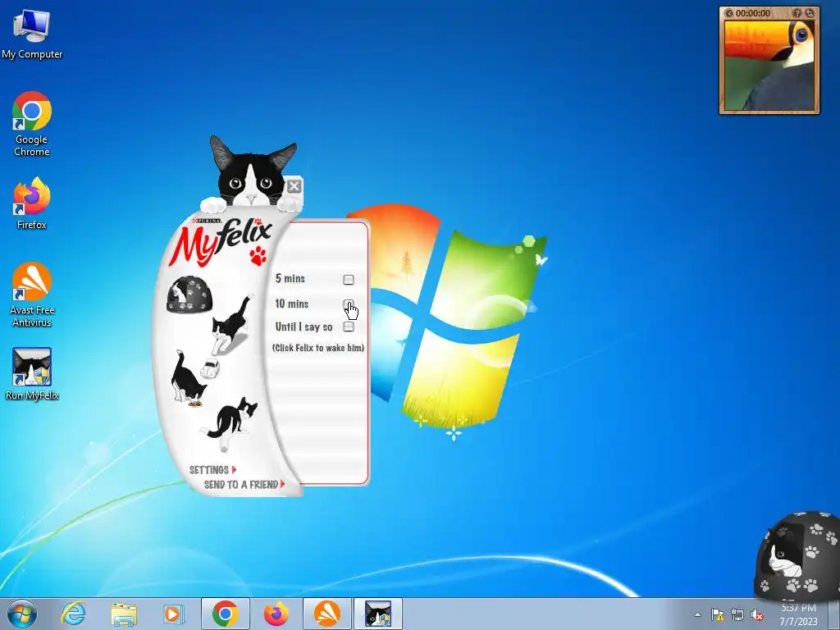This screenshot has width=840, height=630.
Task: Click the muted speaker volume tray icon
Action: click(x=757, y=615)
